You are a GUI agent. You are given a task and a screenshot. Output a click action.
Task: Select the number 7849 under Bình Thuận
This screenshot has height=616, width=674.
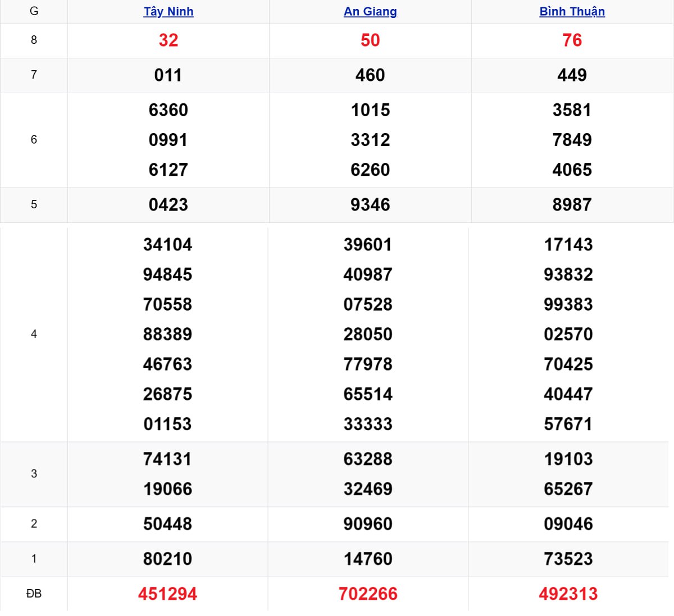click(572, 140)
